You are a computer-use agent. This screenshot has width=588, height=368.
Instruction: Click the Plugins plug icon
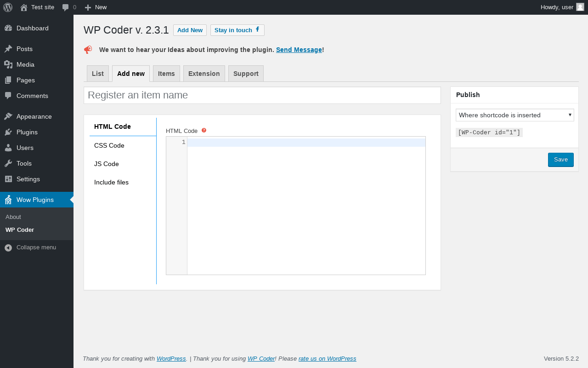click(8, 132)
